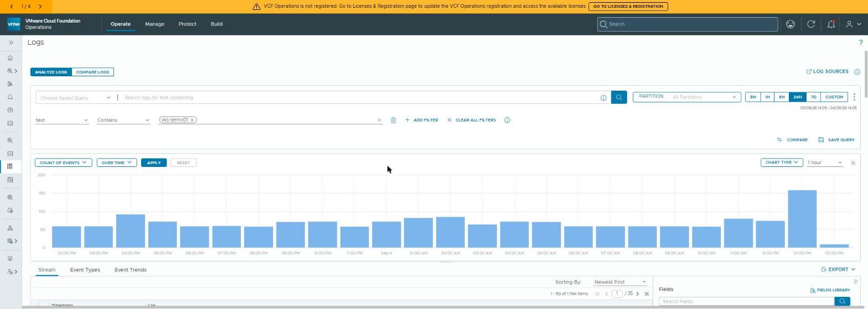Switch to Event Trends tab
868x309 pixels.
tap(130, 270)
